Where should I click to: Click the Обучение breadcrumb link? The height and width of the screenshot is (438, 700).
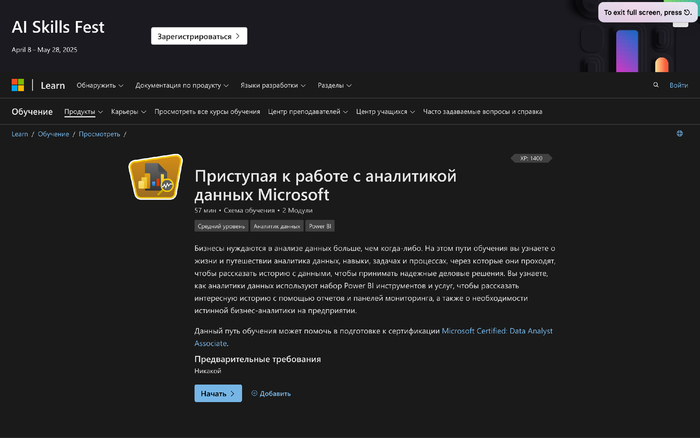point(53,134)
